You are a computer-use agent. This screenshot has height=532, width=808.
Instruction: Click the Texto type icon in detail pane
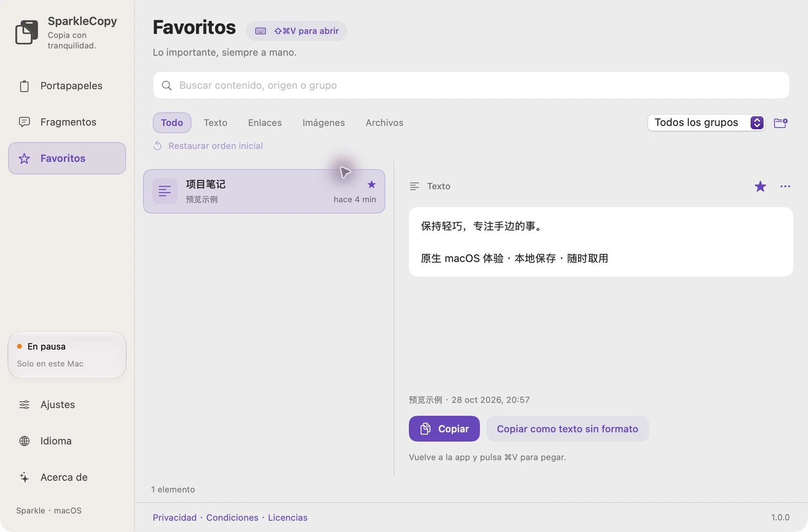pos(415,186)
